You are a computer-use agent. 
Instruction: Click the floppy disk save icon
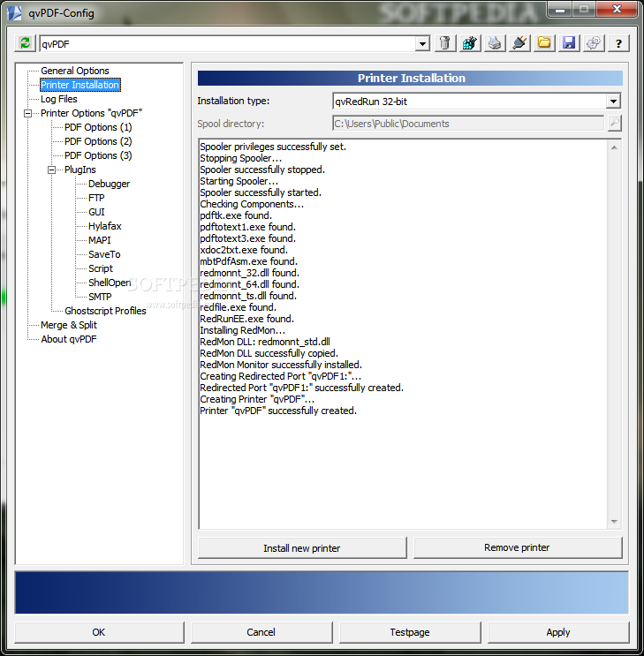pyautogui.click(x=569, y=43)
